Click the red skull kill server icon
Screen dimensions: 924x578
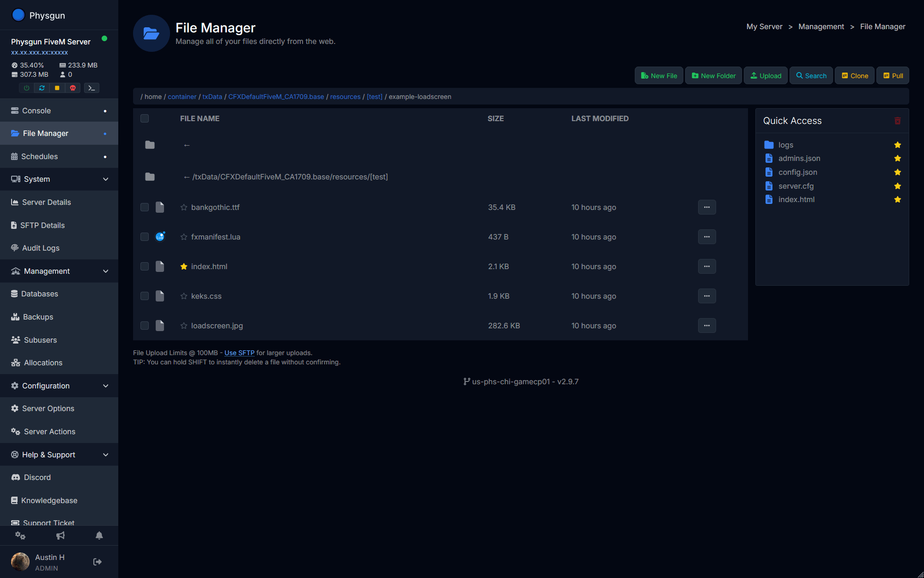73,88
